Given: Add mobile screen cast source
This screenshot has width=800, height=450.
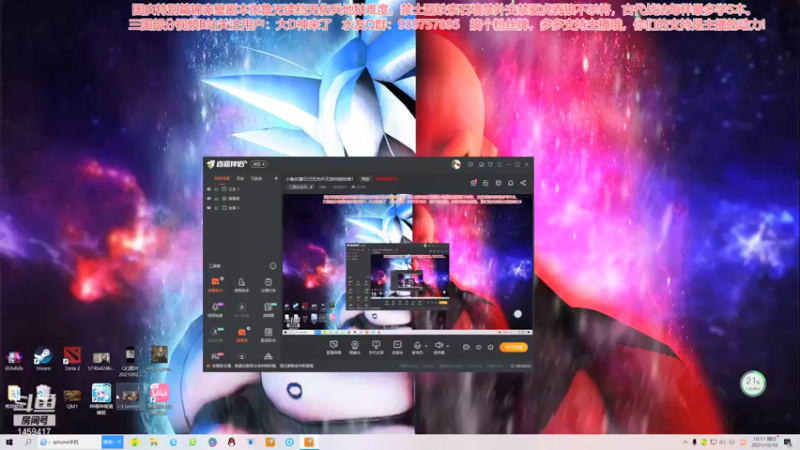Looking at the screenshot, I should pyautogui.click(x=376, y=347).
